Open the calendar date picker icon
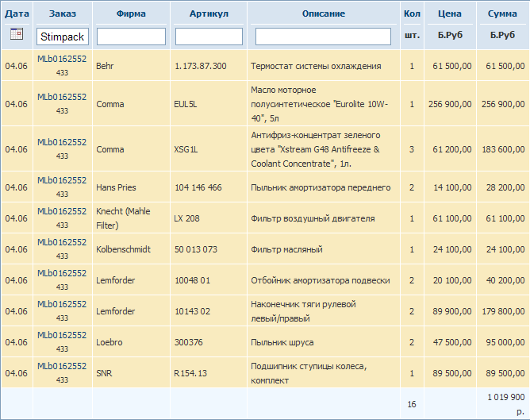The image size is (530, 420). pyautogui.click(x=17, y=34)
